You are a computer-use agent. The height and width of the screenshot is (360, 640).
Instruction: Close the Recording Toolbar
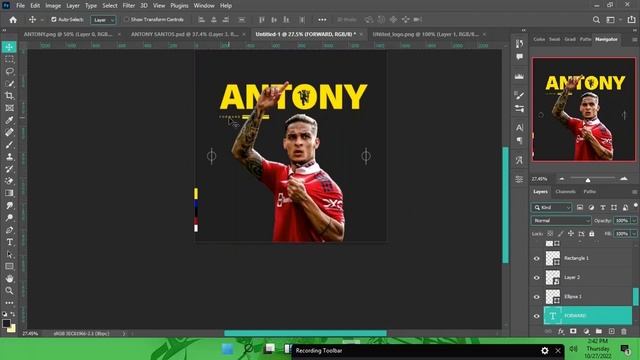[558, 351]
